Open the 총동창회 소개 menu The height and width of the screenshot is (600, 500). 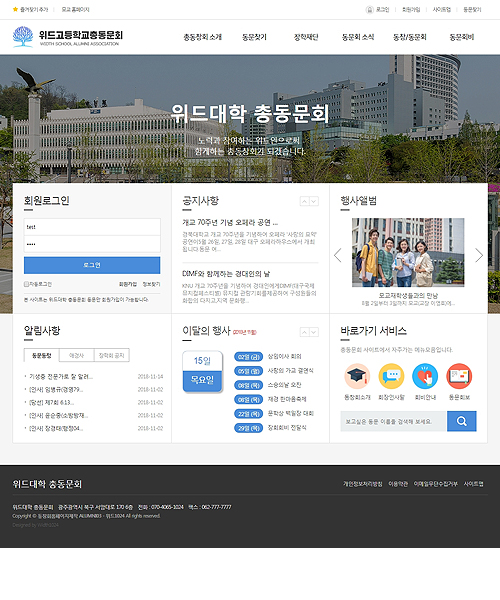coord(202,37)
